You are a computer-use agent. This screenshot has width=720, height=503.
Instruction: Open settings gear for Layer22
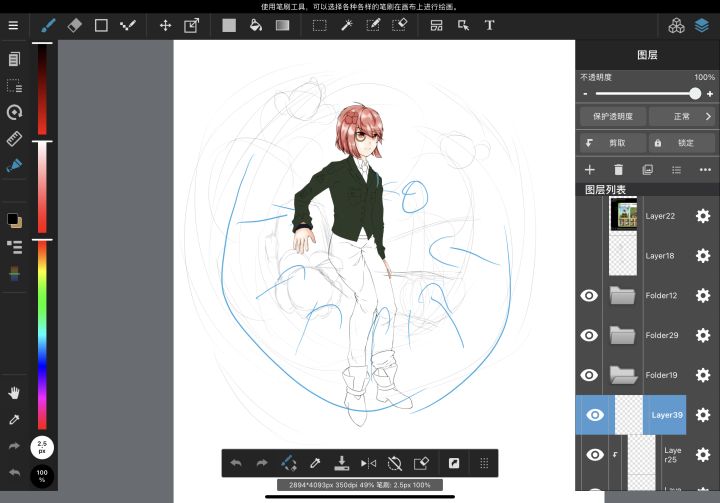tap(703, 216)
